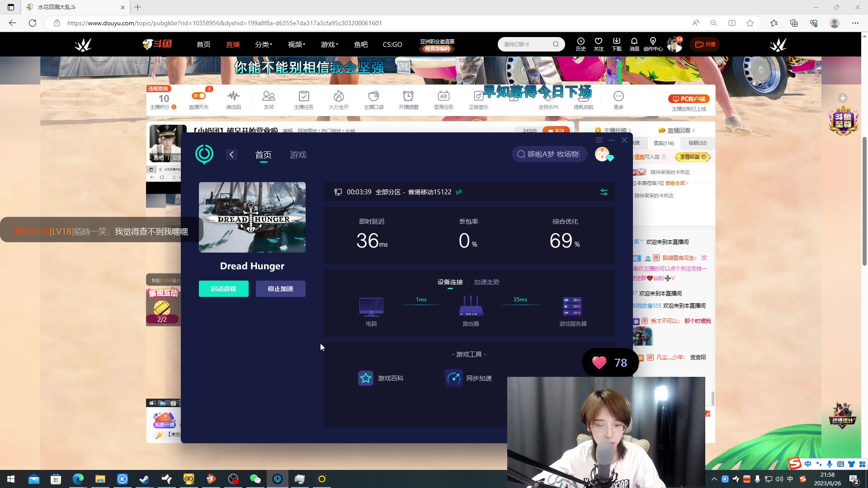
Task: Click the 启动游戏 button
Action: [224, 289]
